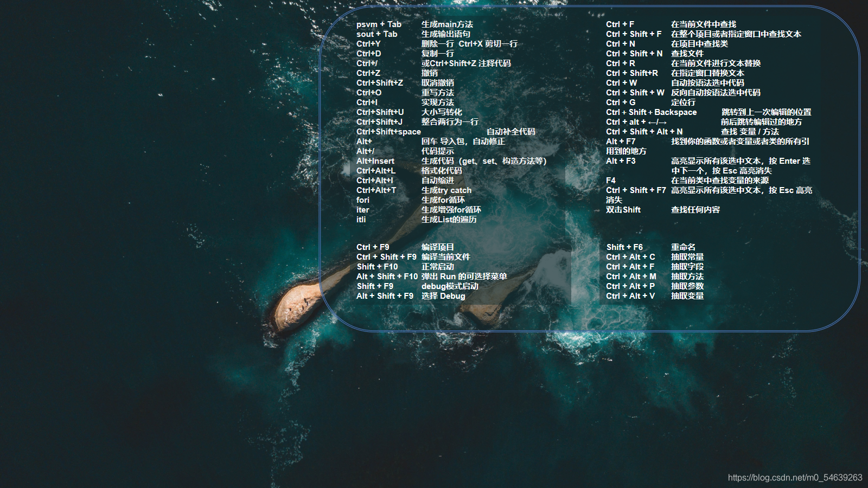Click the "fori" abbreviation text

(x=363, y=200)
